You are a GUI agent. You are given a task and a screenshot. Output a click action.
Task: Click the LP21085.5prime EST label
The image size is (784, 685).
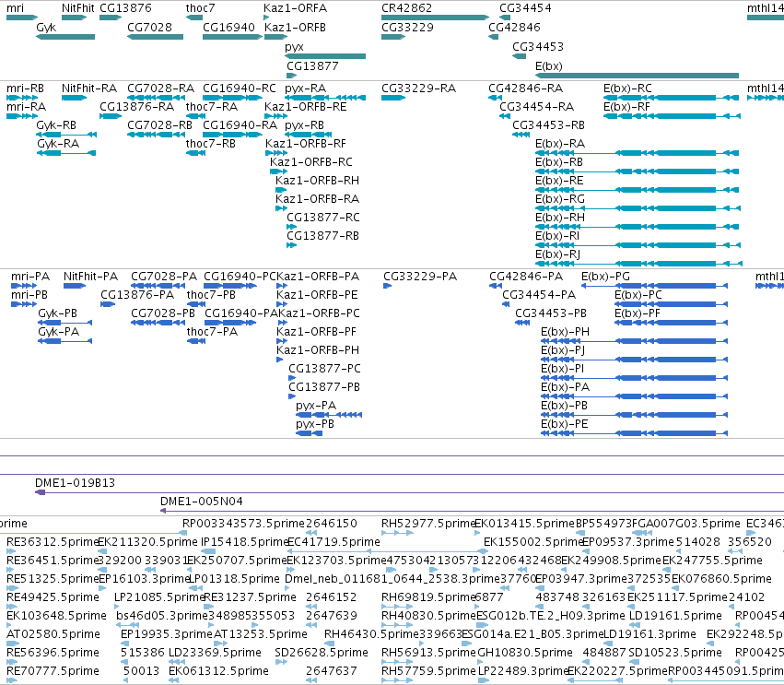point(159,597)
